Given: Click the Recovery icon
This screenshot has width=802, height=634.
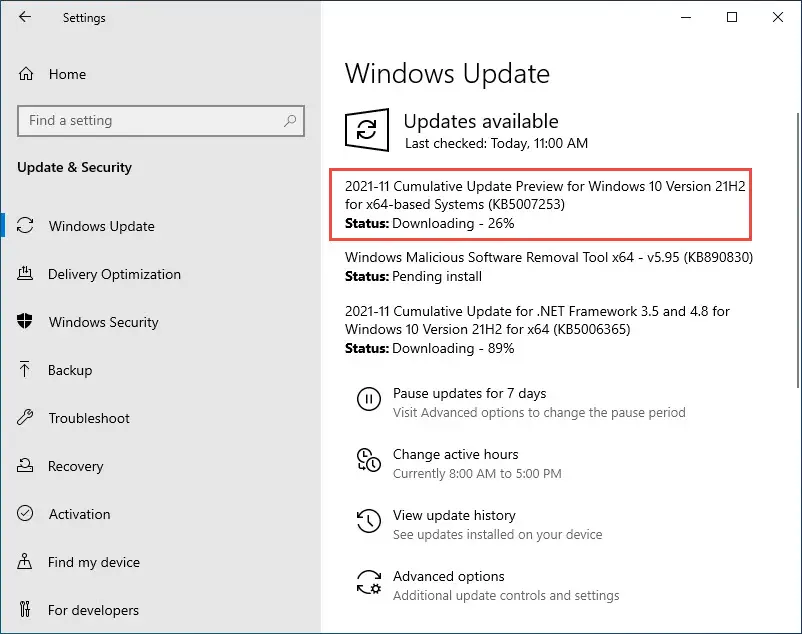Looking at the screenshot, I should tap(25, 465).
